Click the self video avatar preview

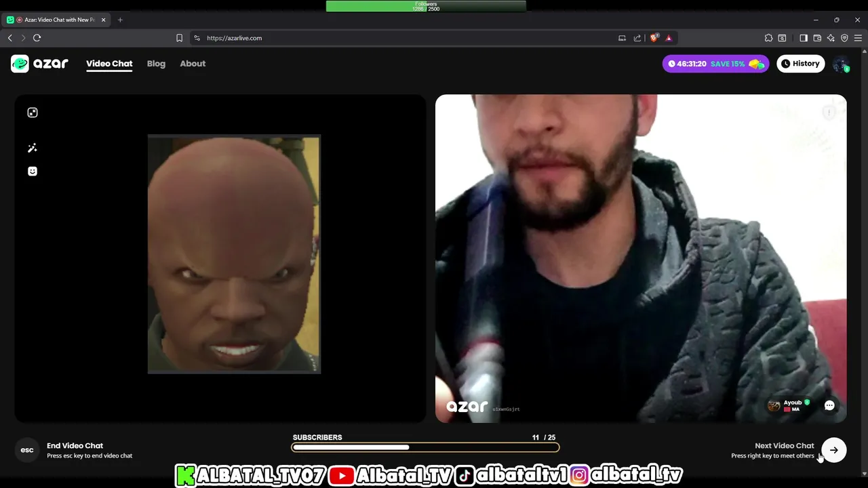(234, 254)
